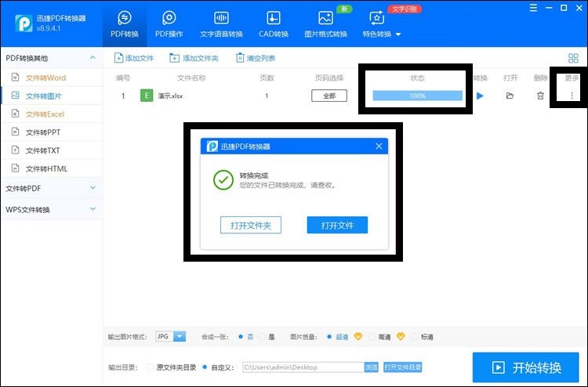Click the Excel file icon for 演示.xlsx

(147, 96)
